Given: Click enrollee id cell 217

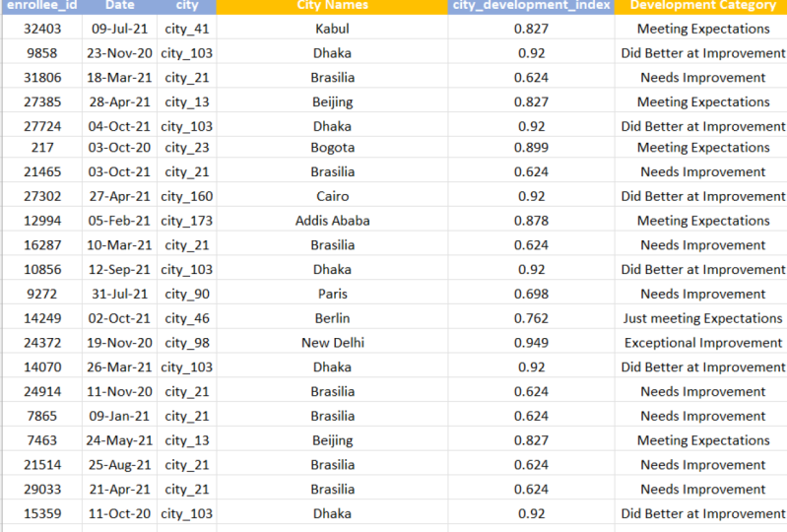Looking at the screenshot, I should [x=42, y=148].
